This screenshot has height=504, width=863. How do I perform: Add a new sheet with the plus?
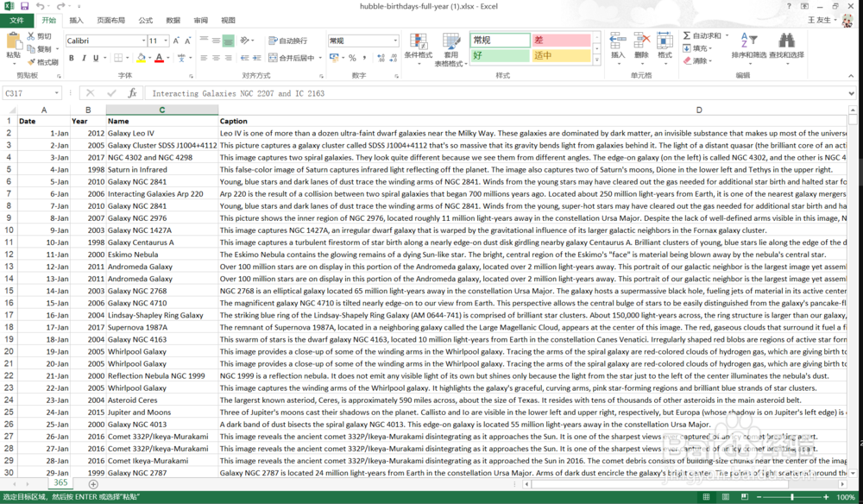(x=93, y=484)
